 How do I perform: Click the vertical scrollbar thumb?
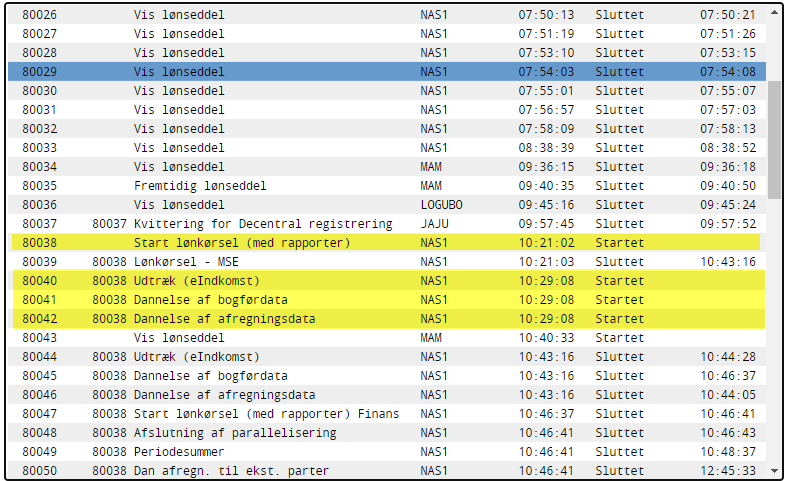(774, 140)
